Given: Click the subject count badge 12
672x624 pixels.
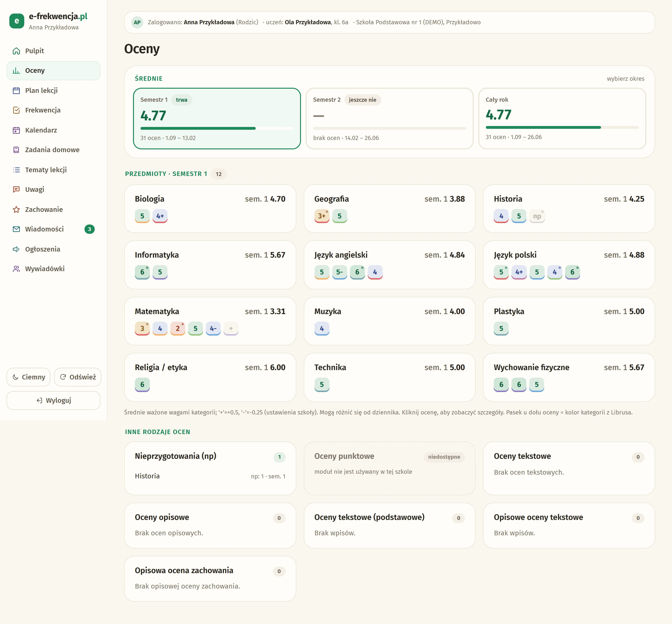Looking at the screenshot, I should point(219,174).
